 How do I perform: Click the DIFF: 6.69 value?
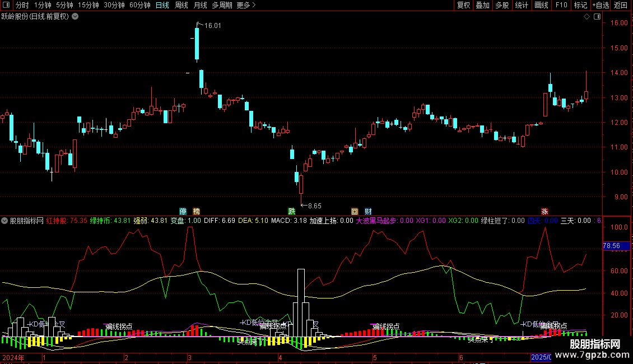coord(220,221)
